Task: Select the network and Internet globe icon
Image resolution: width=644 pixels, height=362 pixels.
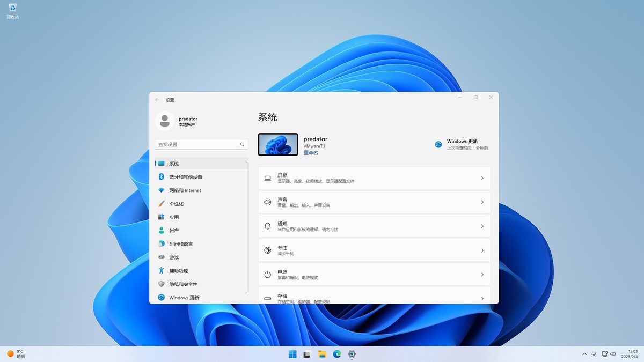Action: tap(161, 190)
